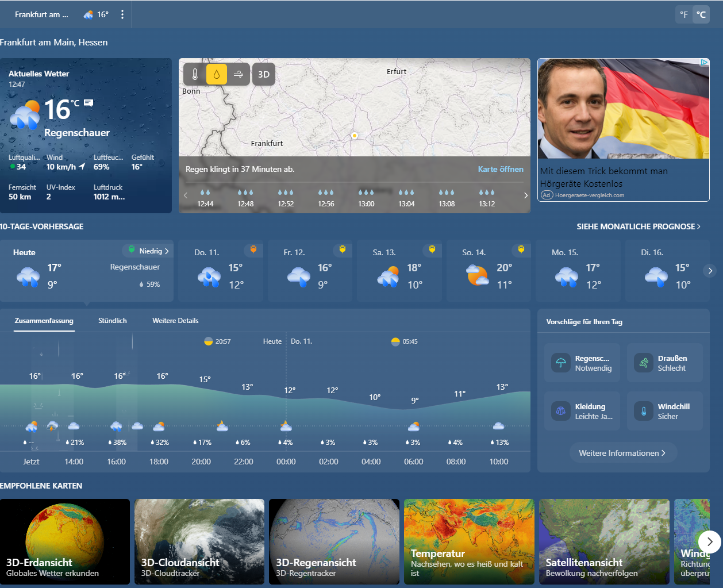
Task: Expand Weitere Informationen
Action: tap(624, 453)
